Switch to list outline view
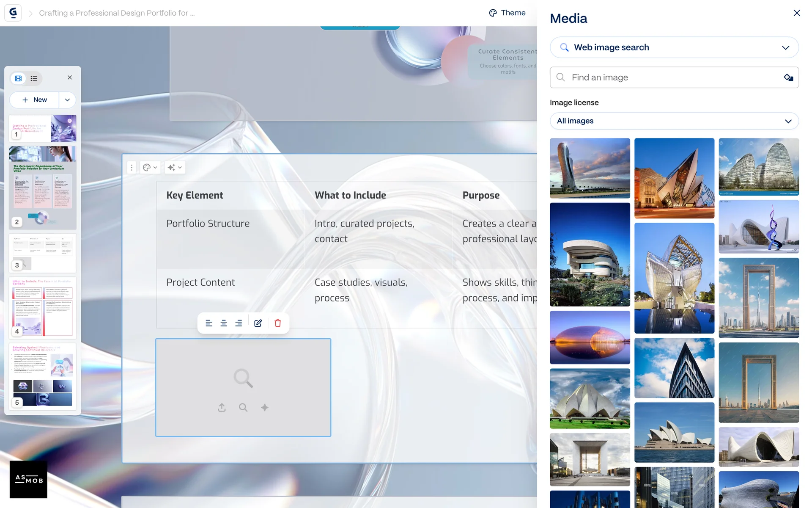This screenshot has height=508, width=812. [x=34, y=78]
